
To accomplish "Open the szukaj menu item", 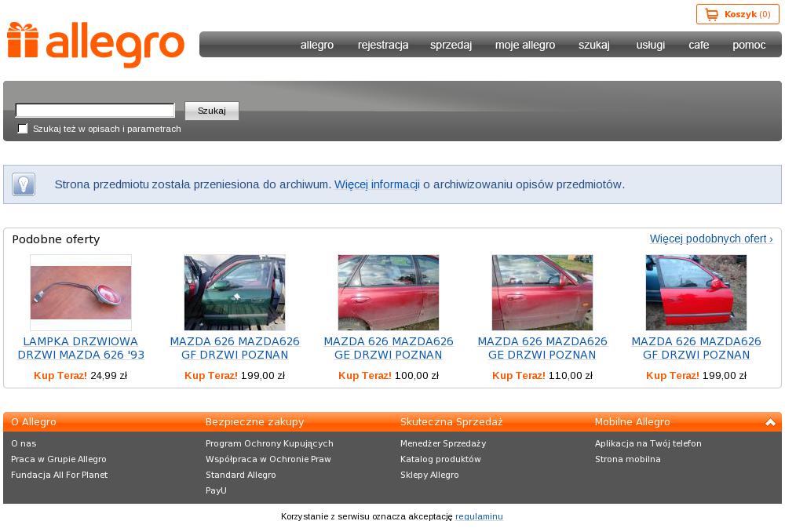I will [594, 45].
